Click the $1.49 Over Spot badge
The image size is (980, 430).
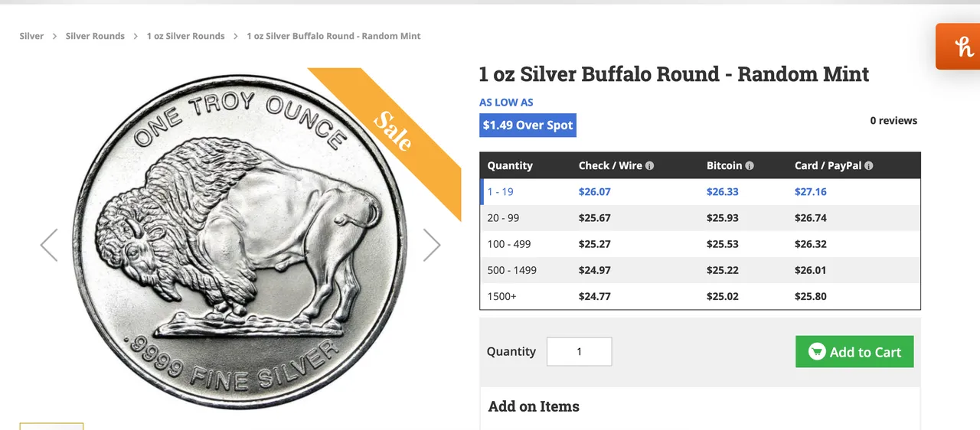pos(528,125)
